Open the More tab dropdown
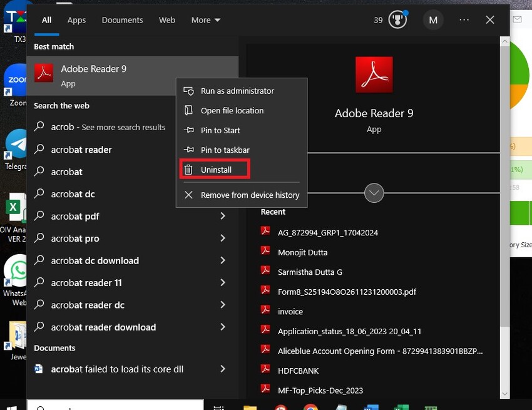532x410 pixels. [205, 19]
